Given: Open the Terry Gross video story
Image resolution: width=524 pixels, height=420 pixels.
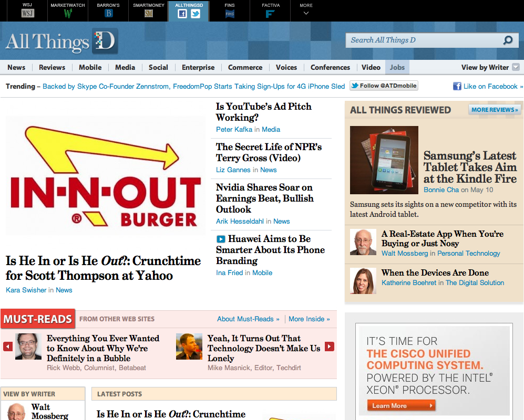Looking at the screenshot, I should pos(269,152).
